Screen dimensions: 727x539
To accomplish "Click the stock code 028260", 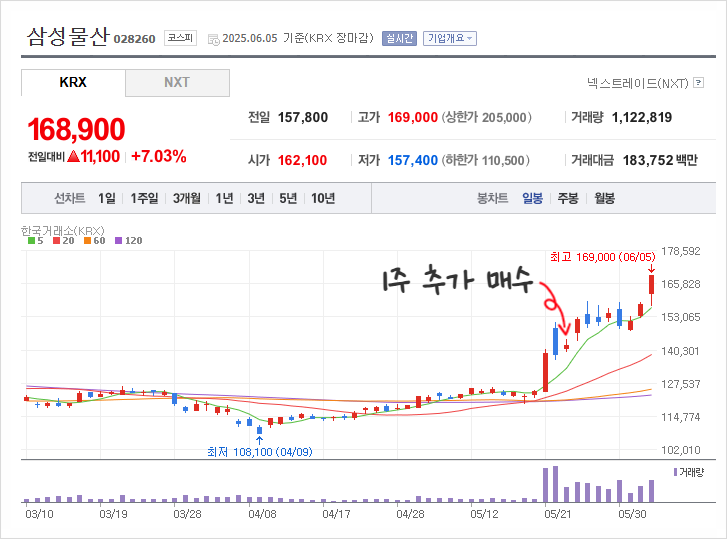I will (x=134, y=39).
